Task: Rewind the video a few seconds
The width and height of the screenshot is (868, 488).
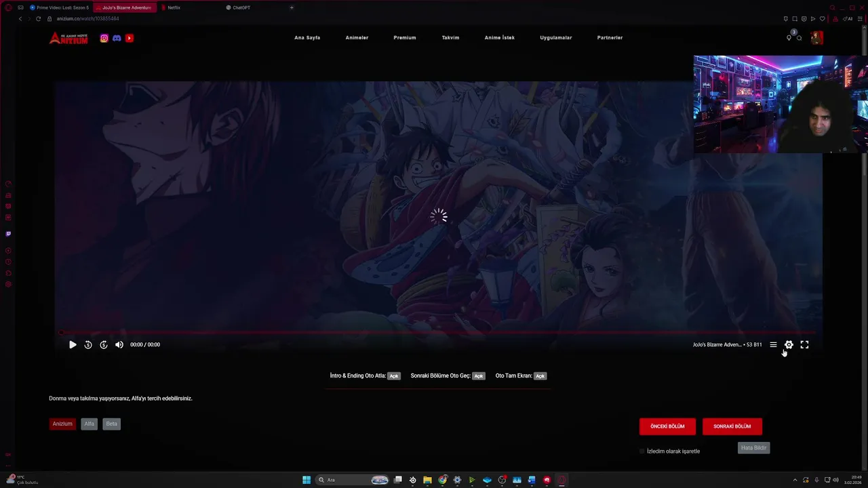Action: pyautogui.click(x=88, y=345)
